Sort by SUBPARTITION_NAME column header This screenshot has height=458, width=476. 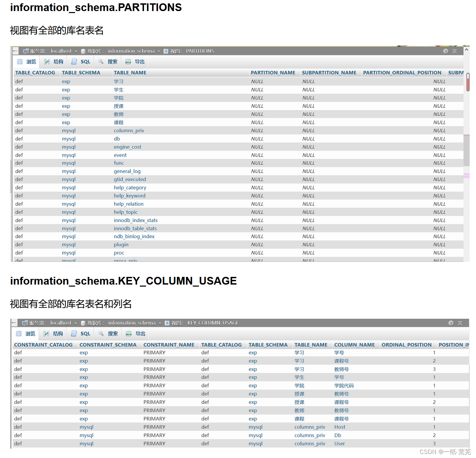(x=329, y=73)
